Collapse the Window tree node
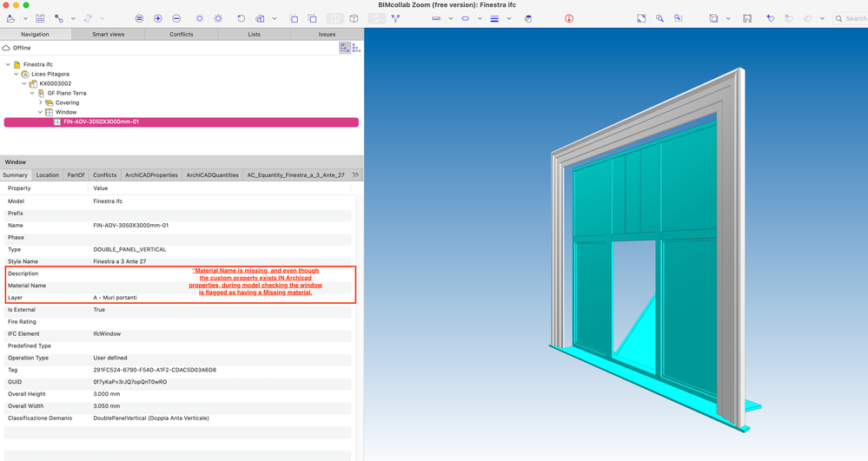The width and height of the screenshot is (868, 461). coord(41,112)
